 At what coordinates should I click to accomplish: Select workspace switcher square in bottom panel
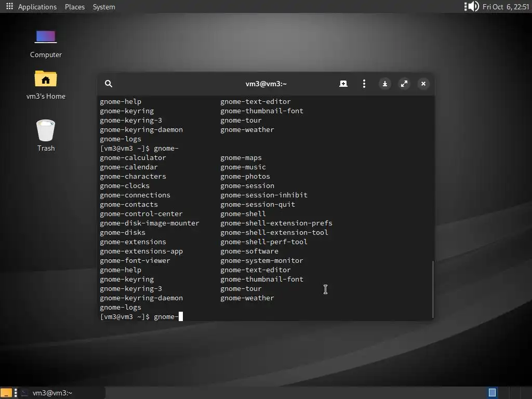(493, 393)
